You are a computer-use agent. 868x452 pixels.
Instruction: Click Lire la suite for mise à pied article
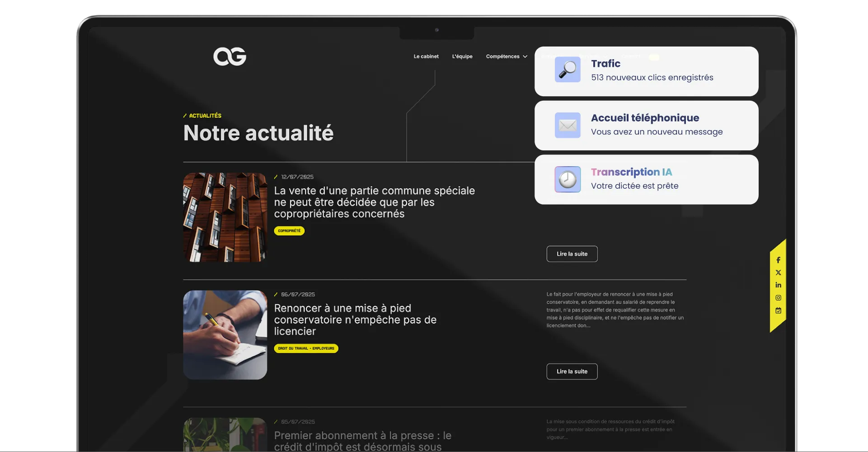tap(572, 372)
